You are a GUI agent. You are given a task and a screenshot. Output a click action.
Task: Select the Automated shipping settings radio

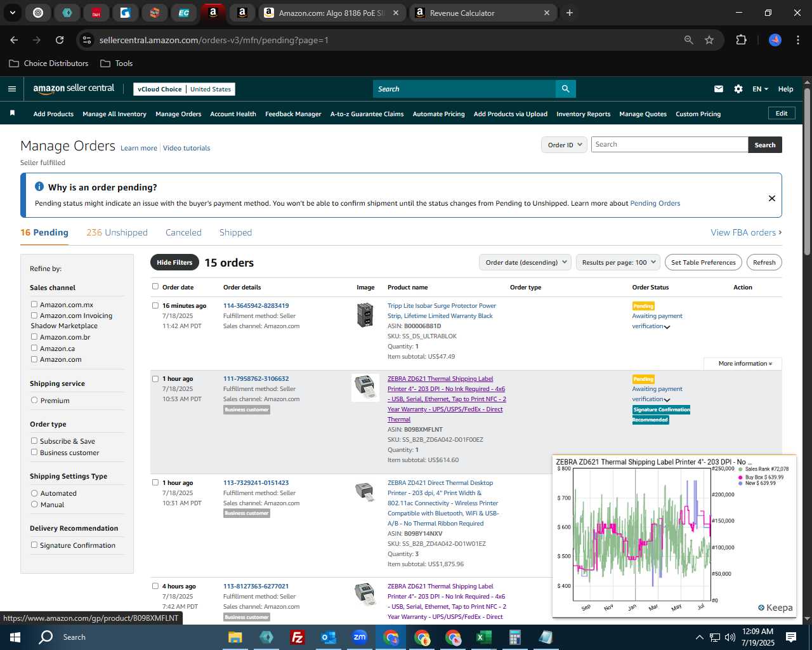34,493
